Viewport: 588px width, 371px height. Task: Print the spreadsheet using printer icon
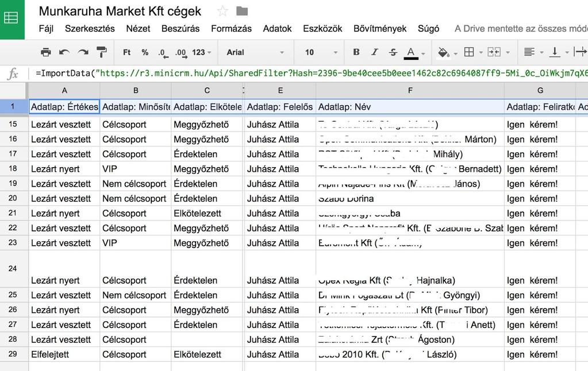click(46, 52)
